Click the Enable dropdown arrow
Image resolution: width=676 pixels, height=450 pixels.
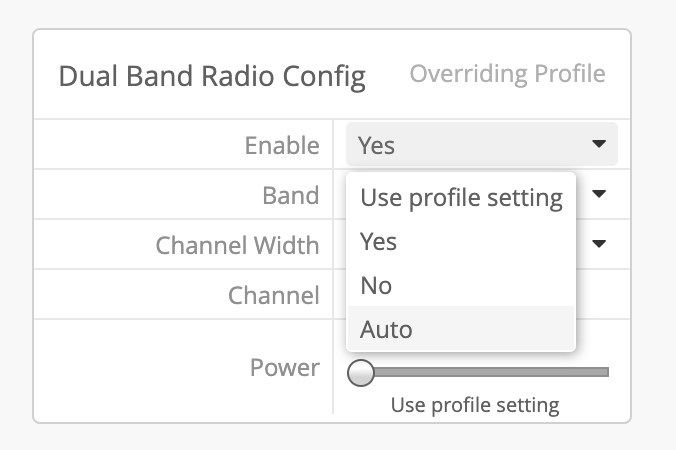click(x=599, y=145)
